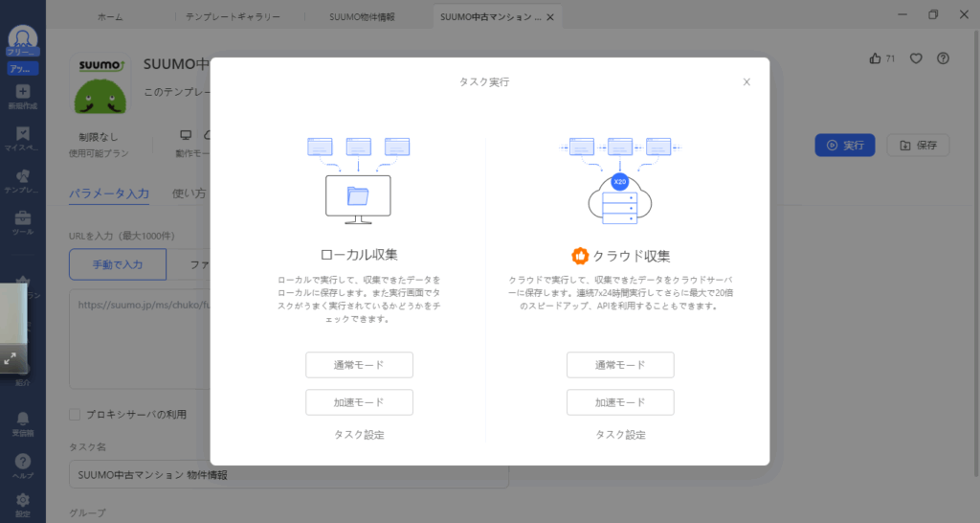Close the タスク実行 dialog
Screen dimensions: 980x523
click(x=746, y=82)
